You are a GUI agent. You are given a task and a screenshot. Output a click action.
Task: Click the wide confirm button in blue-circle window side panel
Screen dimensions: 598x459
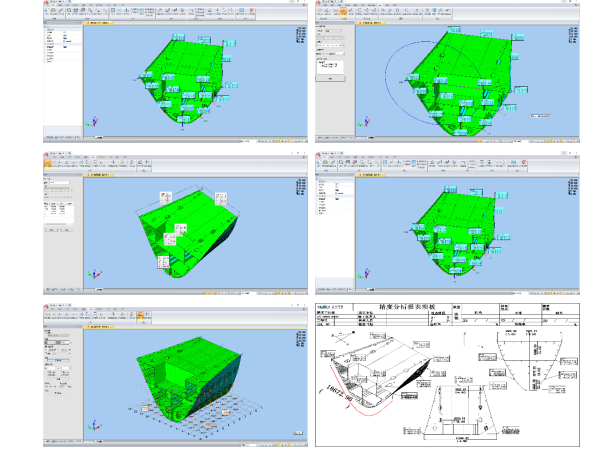coord(330,78)
